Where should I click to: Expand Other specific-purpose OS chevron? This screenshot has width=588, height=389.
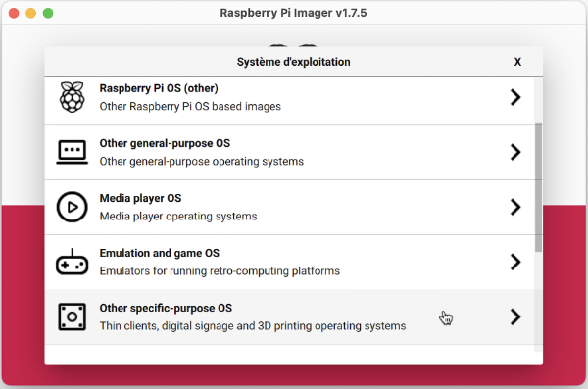click(515, 316)
